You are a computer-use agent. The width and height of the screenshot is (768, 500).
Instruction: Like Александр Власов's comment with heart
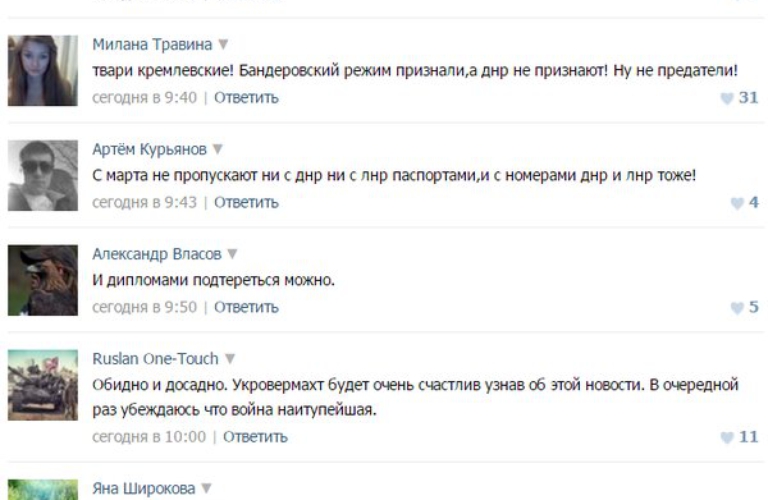(x=736, y=308)
